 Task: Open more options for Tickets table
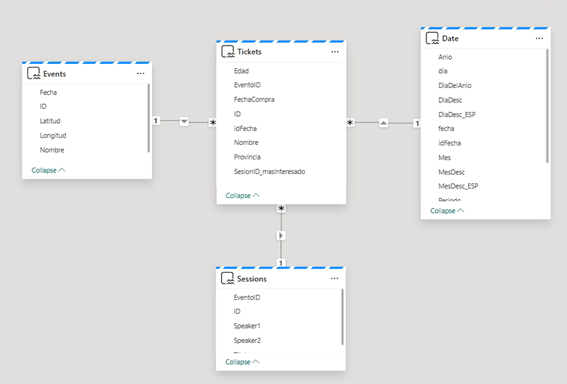coord(335,52)
